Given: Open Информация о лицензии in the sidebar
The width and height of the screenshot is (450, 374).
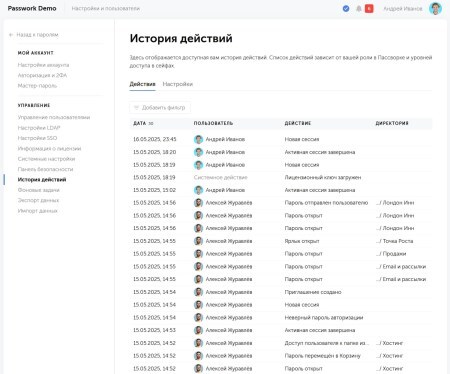Looking at the screenshot, I should tap(49, 149).
